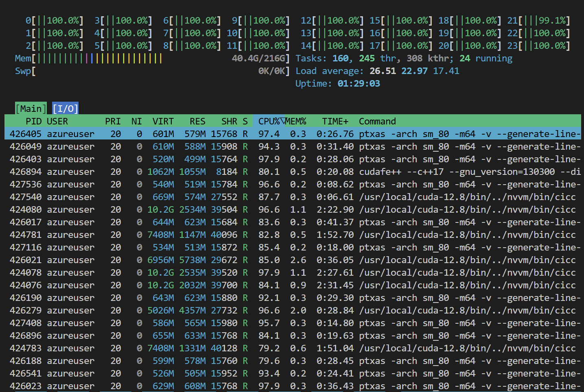Sort by MEM% column header

coord(296,121)
